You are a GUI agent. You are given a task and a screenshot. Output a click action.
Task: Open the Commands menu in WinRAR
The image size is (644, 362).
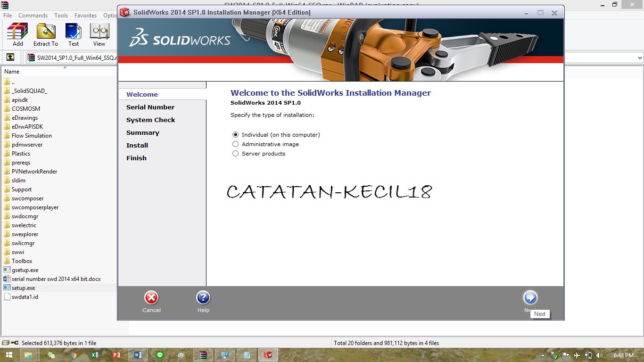(x=33, y=16)
